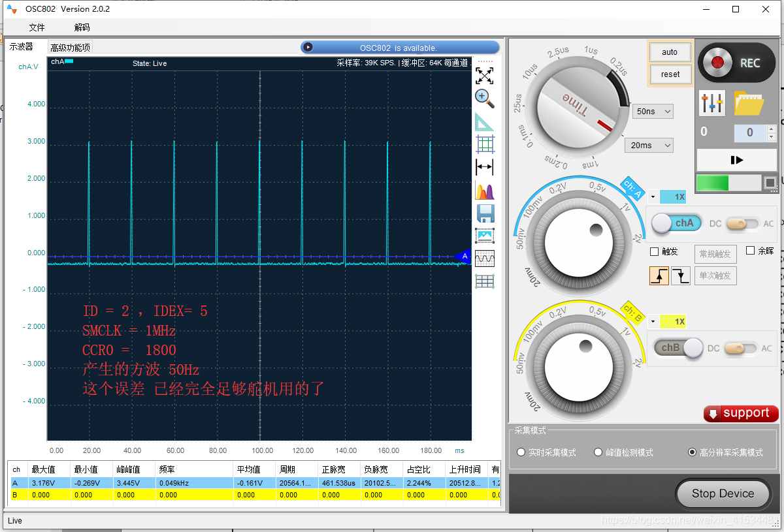Open the 20ms timebase dropdown

[x=649, y=146]
